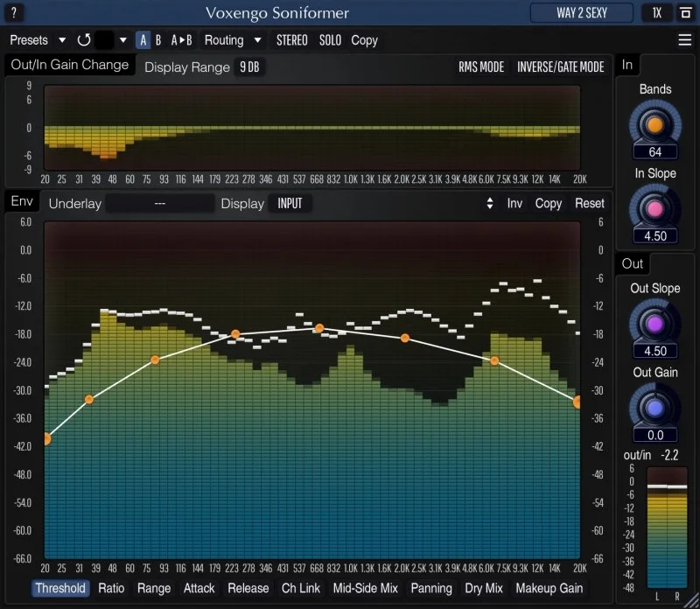The width and height of the screenshot is (700, 609).
Task: Select the Threshold envelope tab
Action: coord(60,588)
